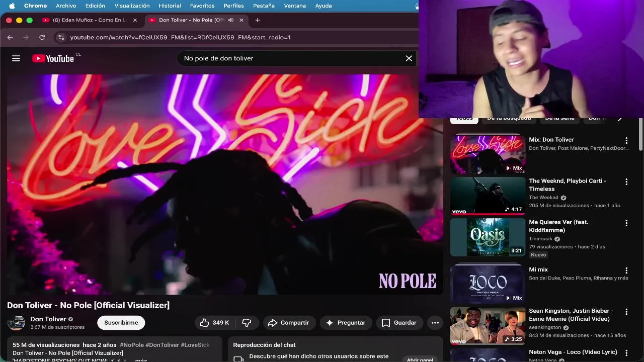644x362 pixels.
Task: Click the Preguntar button
Action: click(346, 323)
